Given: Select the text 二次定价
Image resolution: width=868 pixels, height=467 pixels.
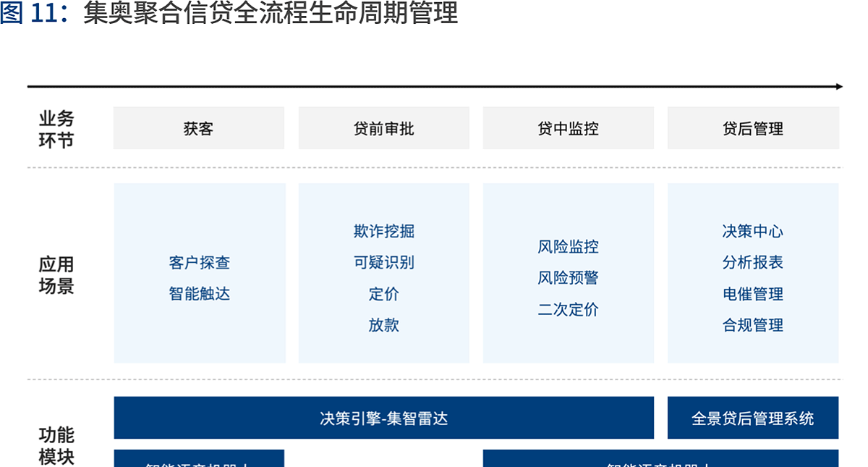Looking at the screenshot, I should [x=569, y=310].
